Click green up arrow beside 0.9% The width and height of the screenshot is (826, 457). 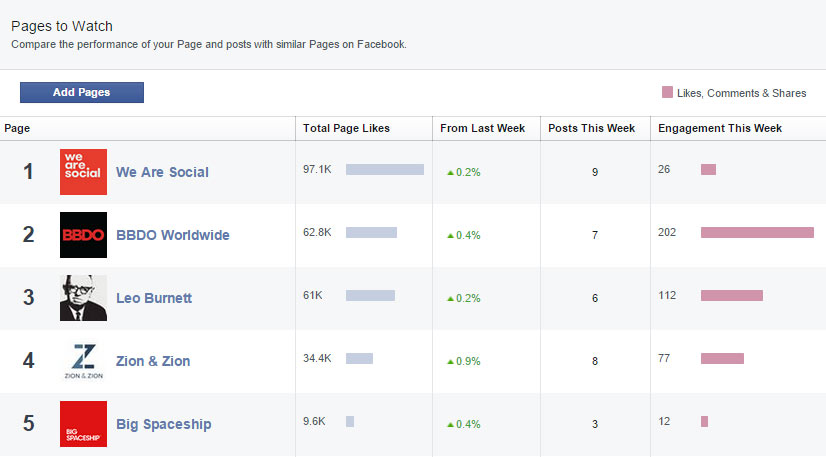450,362
